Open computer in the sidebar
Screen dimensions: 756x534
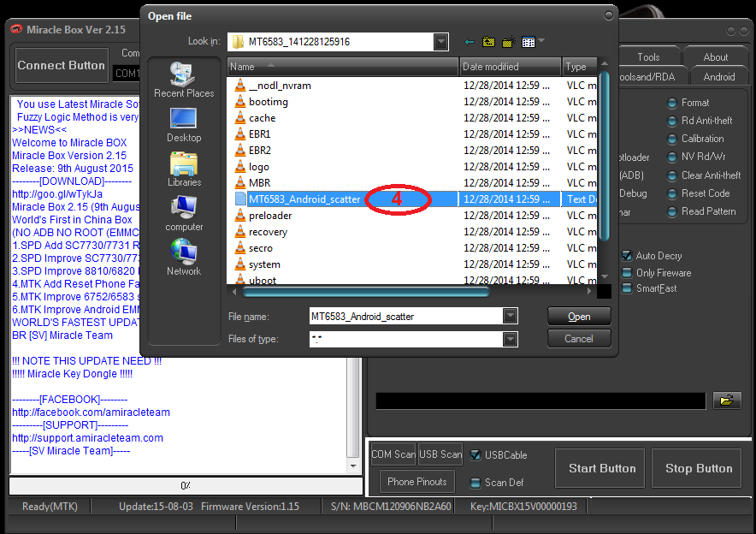(184, 214)
